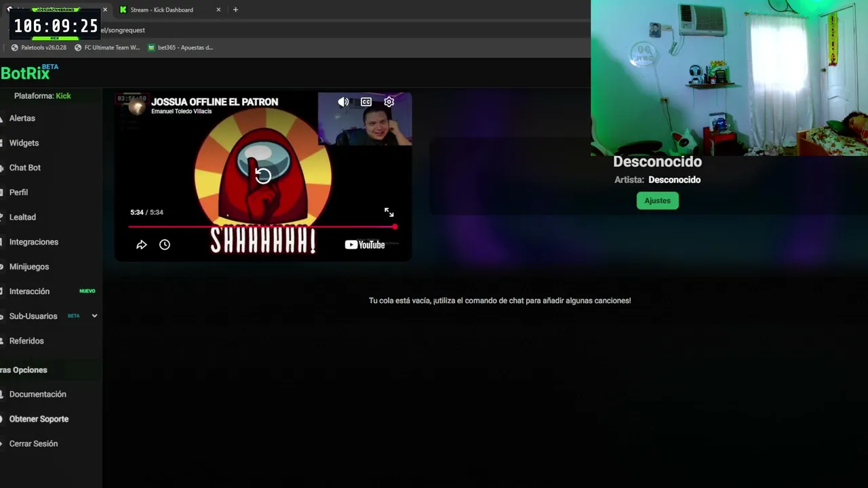Image resolution: width=868 pixels, height=488 pixels.
Task: Select Sub-Usuarios in the sidebar
Action: coord(33,316)
